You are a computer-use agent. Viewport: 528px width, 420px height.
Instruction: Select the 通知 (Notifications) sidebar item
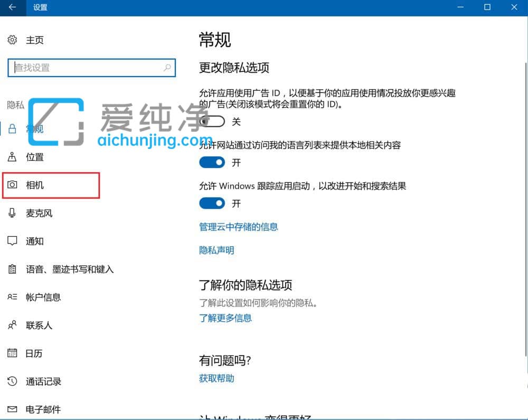[x=34, y=241]
